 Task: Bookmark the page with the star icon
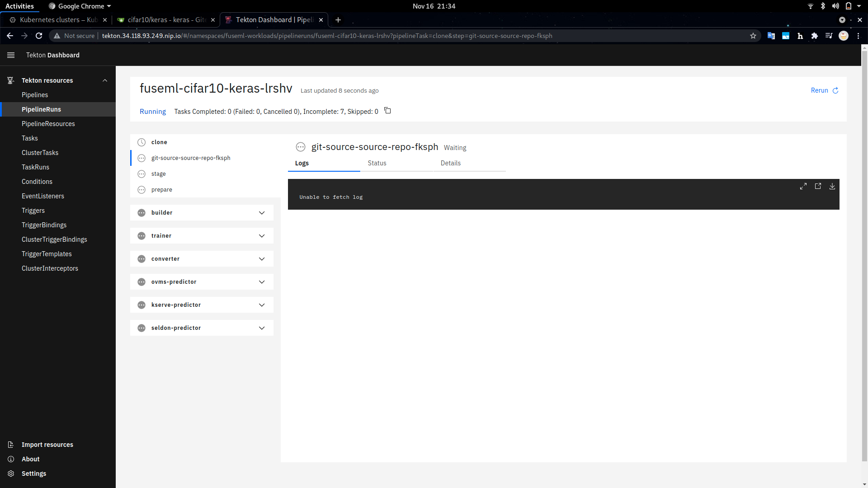[x=753, y=36]
